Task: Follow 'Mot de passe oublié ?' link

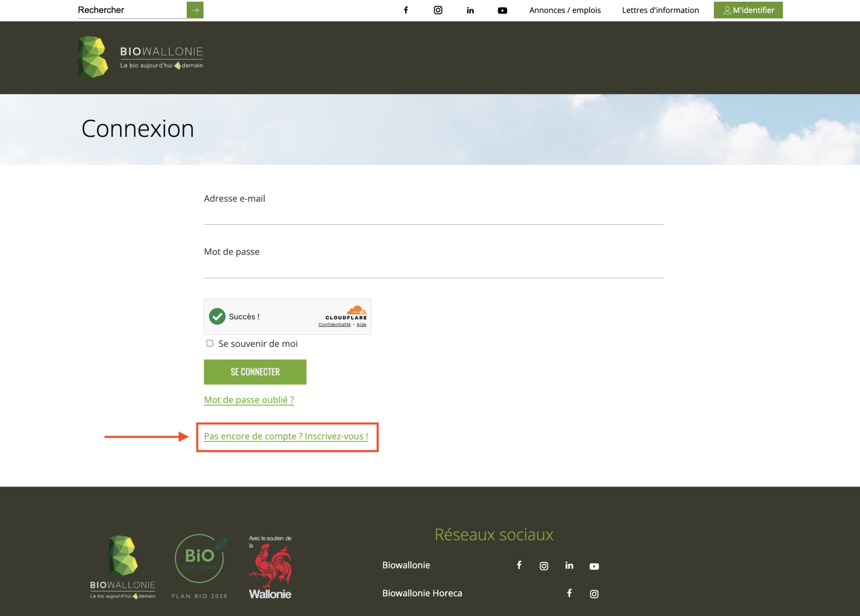Action: [249, 400]
